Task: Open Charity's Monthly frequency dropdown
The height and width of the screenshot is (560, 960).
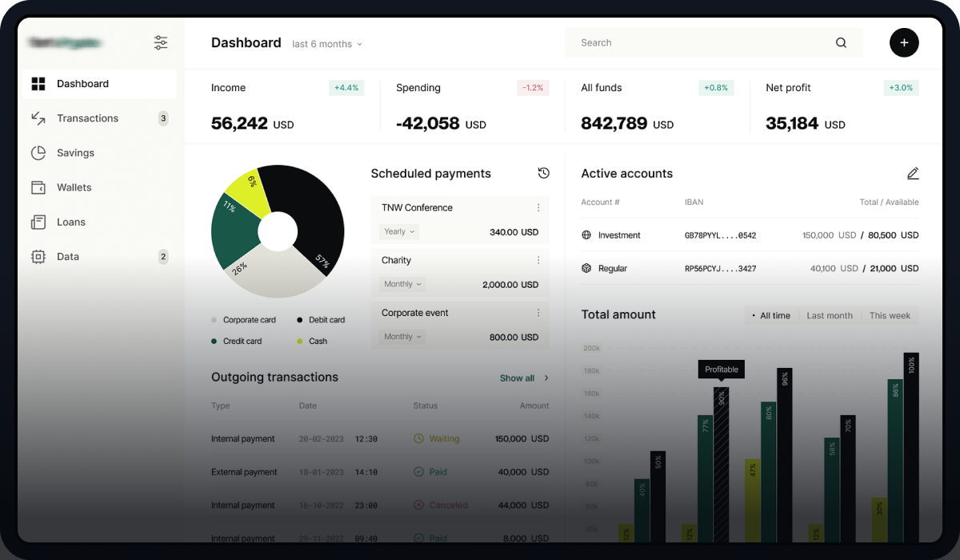Action: point(402,285)
